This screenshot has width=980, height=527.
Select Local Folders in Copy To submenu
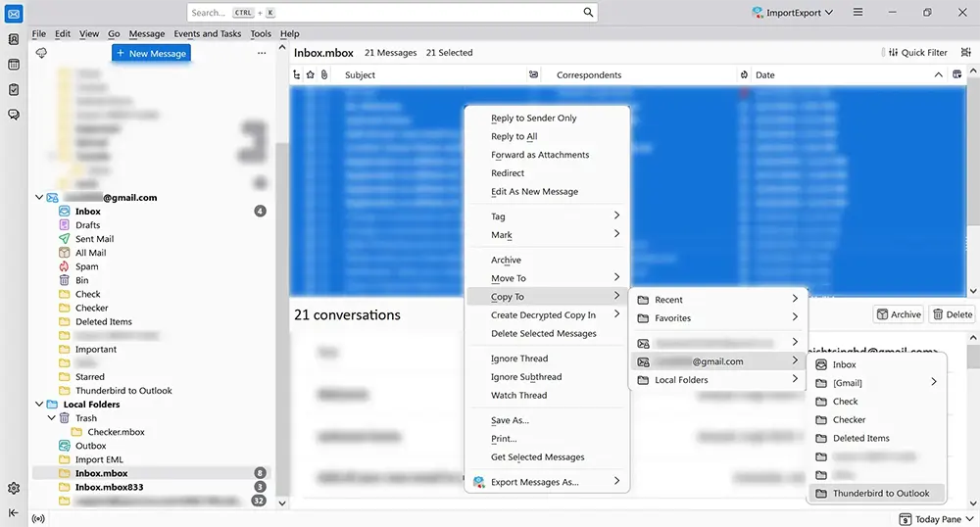click(718, 380)
